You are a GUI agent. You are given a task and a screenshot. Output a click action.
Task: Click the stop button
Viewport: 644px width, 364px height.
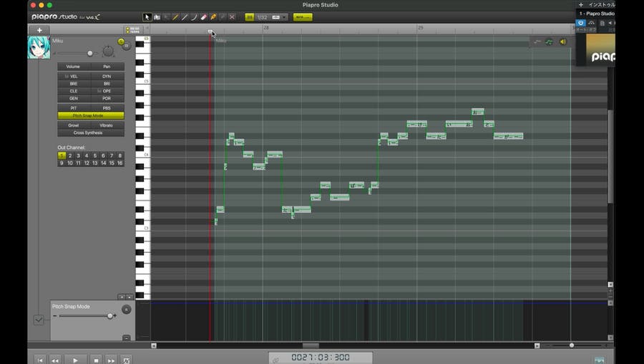point(96,360)
